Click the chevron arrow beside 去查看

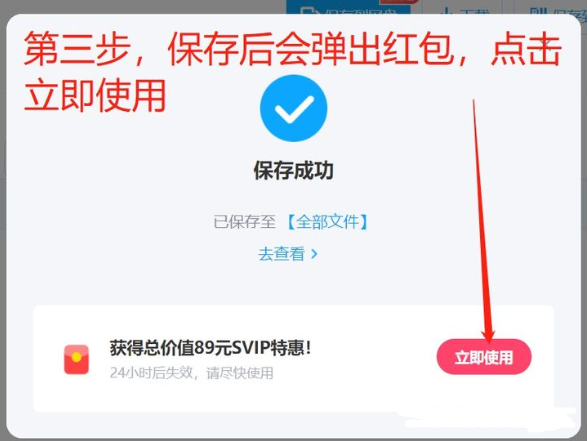click(314, 254)
